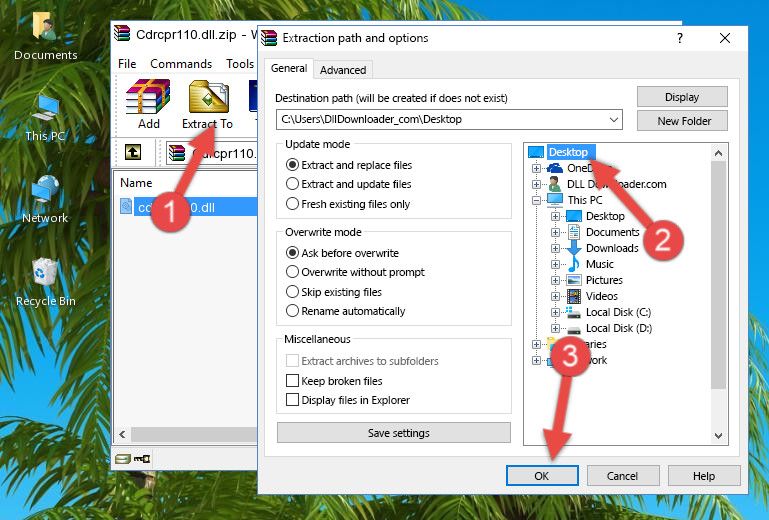
Task: Expand the DLL Downloader.com tree node
Action: point(537,184)
